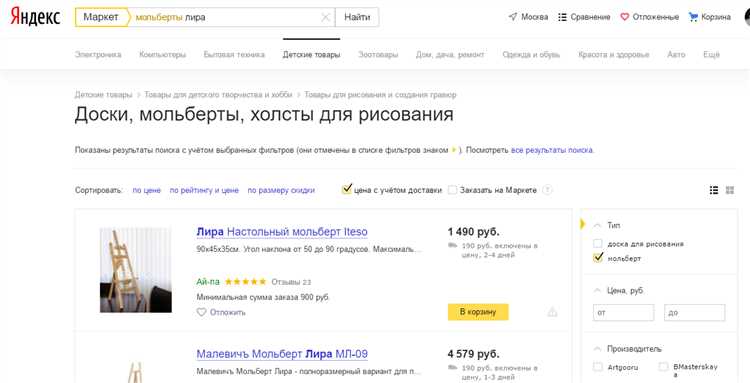
Task: Open the Корзина cart icon
Action: click(x=693, y=17)
